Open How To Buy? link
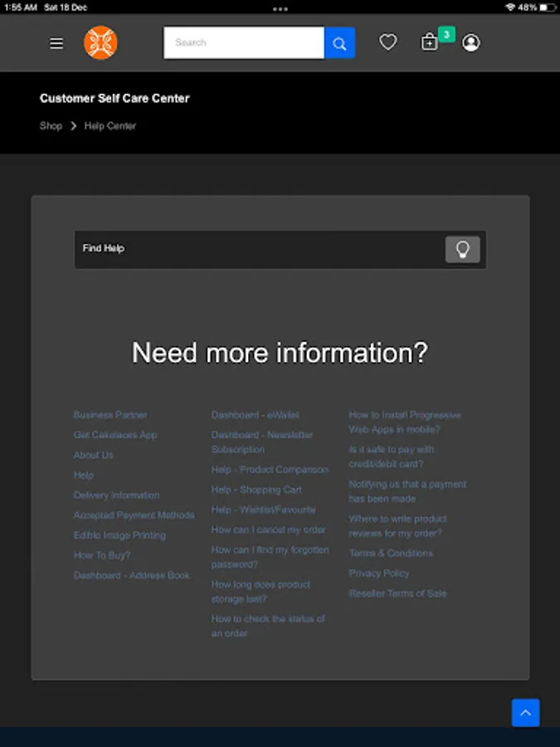This screenshot has height=747, width=560. (102, 555)
